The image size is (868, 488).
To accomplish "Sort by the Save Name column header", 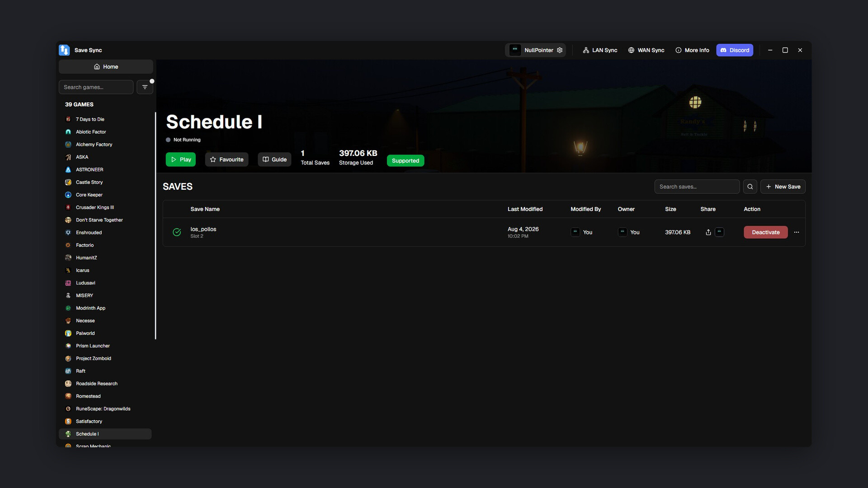I will click(205, 209).
